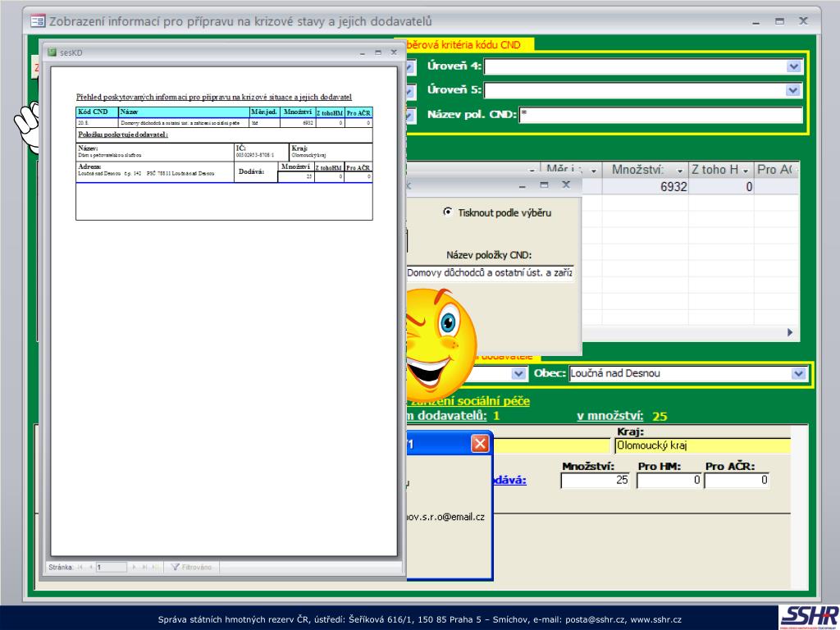Go to previous page in sesKD navigator
Image resolution: width=840 pixels, height=630 pixels.
point(90,567)
